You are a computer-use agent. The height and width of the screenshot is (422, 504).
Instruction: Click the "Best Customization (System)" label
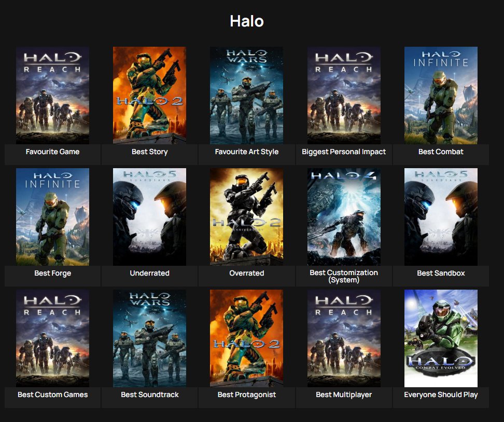tap(344, 276)
